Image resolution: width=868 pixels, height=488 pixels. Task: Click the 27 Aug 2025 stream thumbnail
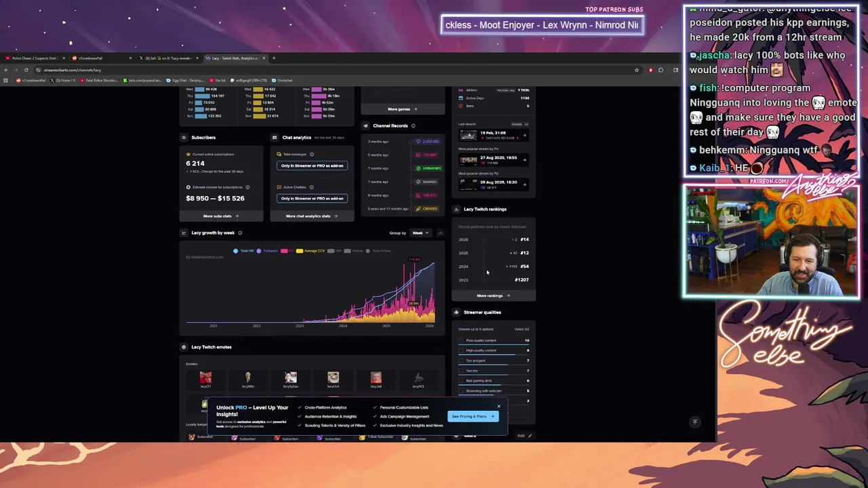pos(468,160)
